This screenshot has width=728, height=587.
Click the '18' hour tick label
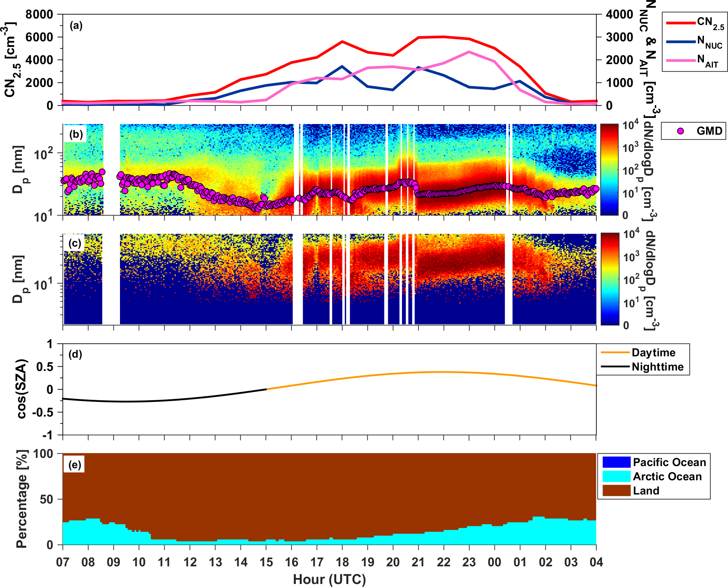pyautogui.click(x=342, y=562)
